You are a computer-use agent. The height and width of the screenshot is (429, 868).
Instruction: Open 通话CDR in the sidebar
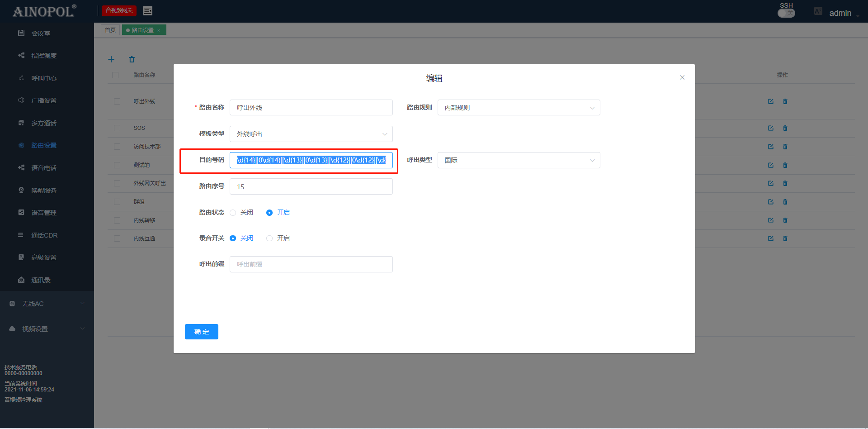pyautogui.click(x=44, y=235)
